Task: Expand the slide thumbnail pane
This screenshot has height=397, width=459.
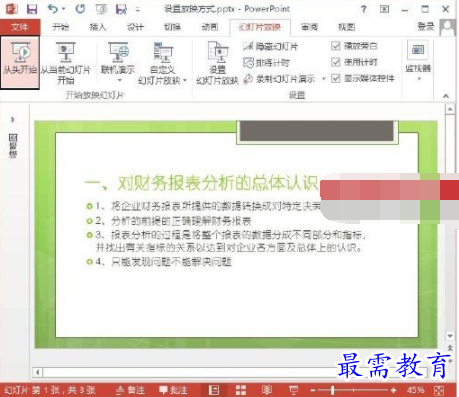Action: coord(13,119)
